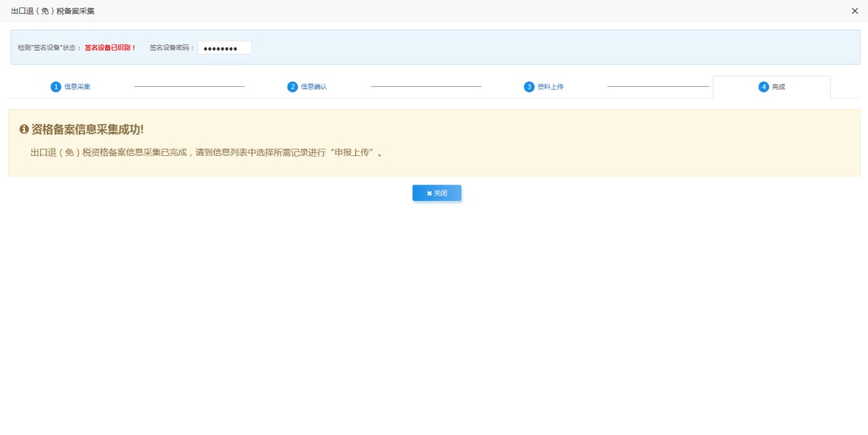868x435 pixels.
Task: Click the connector line between steps 1 and 2
Action: 189,87
